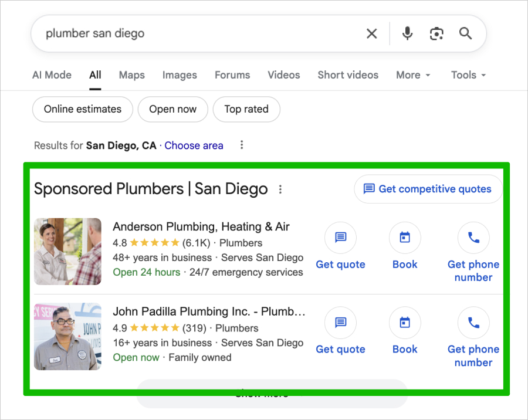Open Anderson Plumbing, Heating & Air listing

[x=201, y=226]
